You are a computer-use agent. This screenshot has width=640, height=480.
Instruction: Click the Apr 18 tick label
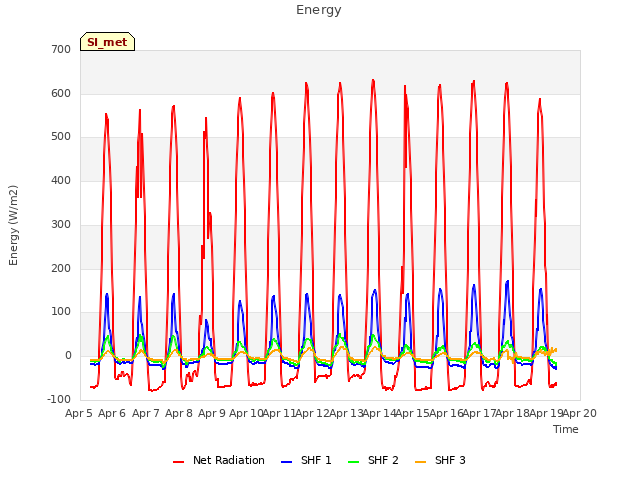pos(513,413)
